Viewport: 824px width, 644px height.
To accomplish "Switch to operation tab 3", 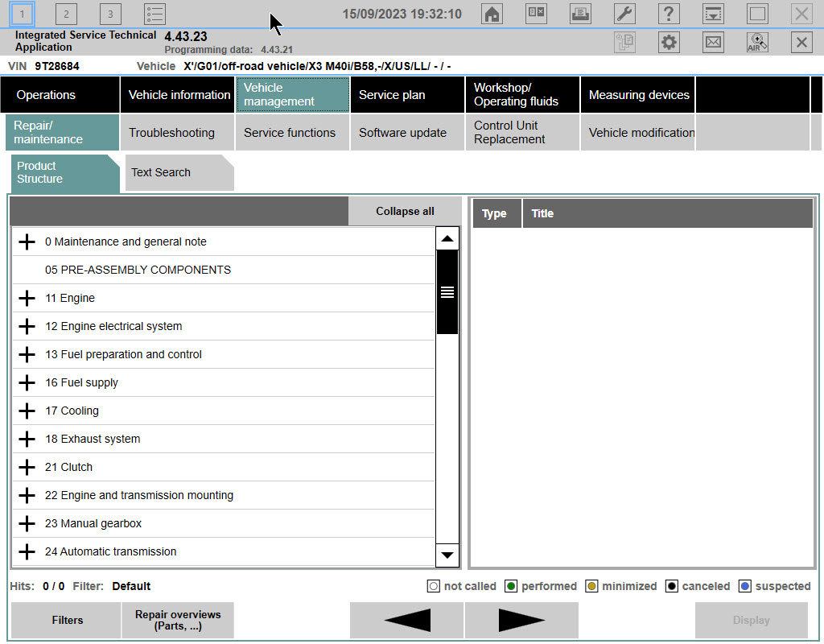I will click(x=110, y=14).
